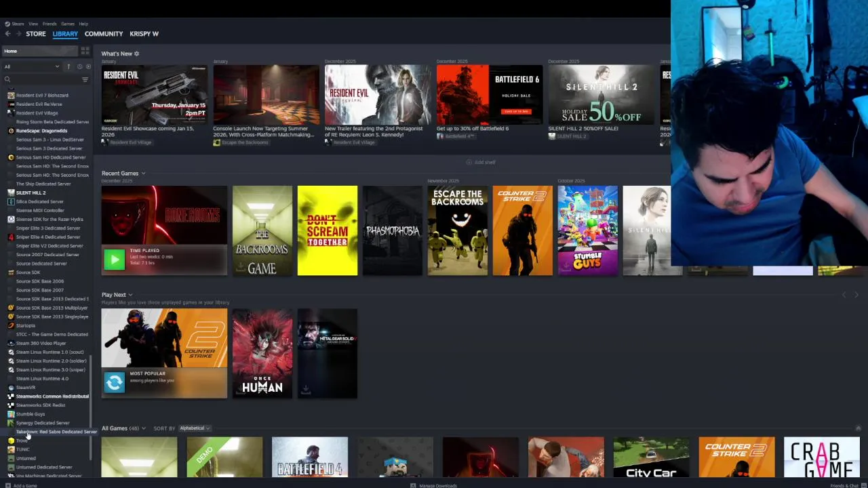Open the All category dropdown in sidebar
This screenshot has height=488, width=868.
[x=31, y=66]
